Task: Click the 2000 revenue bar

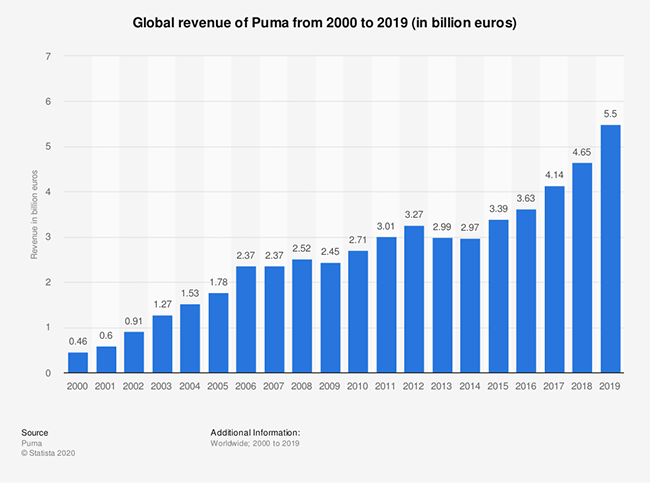Action: [x=77, y=362]
